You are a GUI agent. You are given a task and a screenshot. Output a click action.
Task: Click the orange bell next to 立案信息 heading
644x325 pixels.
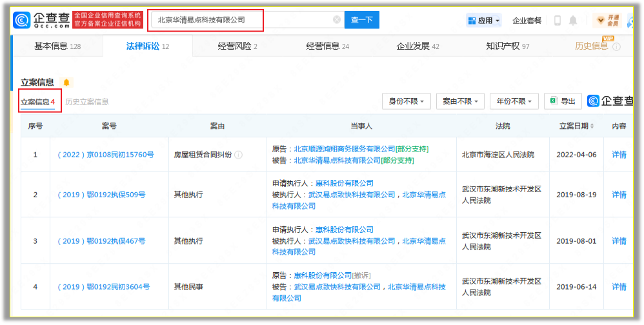point(66,83)
